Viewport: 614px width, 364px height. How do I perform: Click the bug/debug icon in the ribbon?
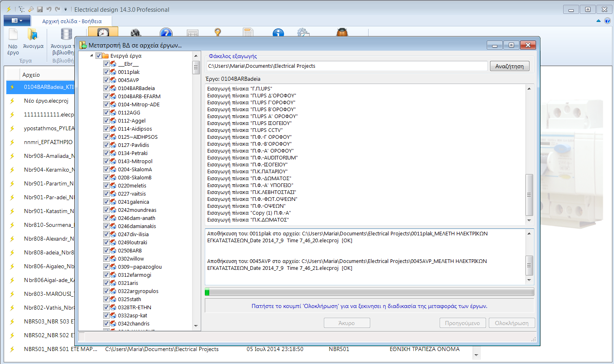[342, 33]
